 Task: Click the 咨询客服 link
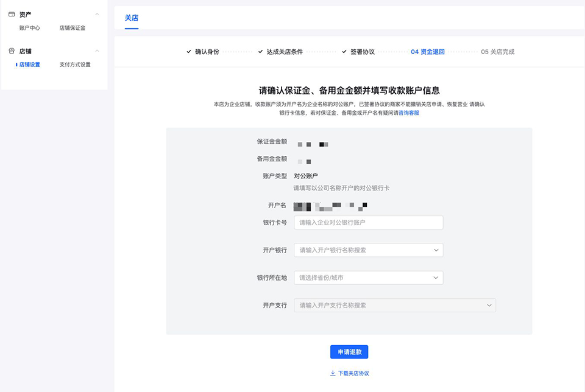coord(409,113)
